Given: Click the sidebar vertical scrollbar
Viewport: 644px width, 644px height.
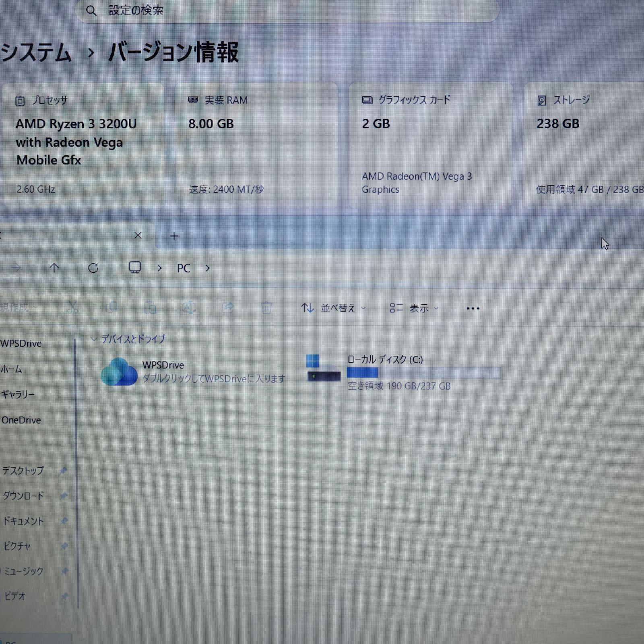Looking at the screenshot, I should tap(76, 473).
